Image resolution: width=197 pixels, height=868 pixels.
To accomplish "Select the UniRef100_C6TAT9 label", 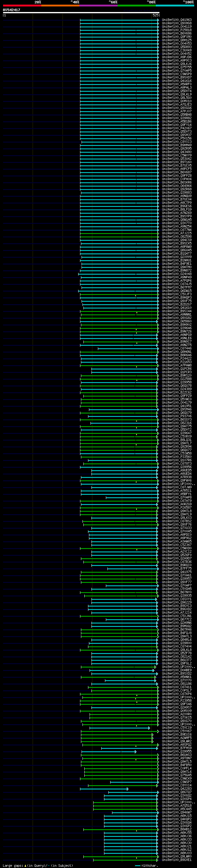I will [x=177, y=501].
